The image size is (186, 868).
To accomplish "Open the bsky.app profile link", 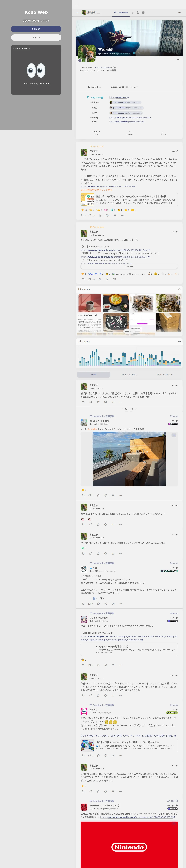I will [x=130, y=118].
